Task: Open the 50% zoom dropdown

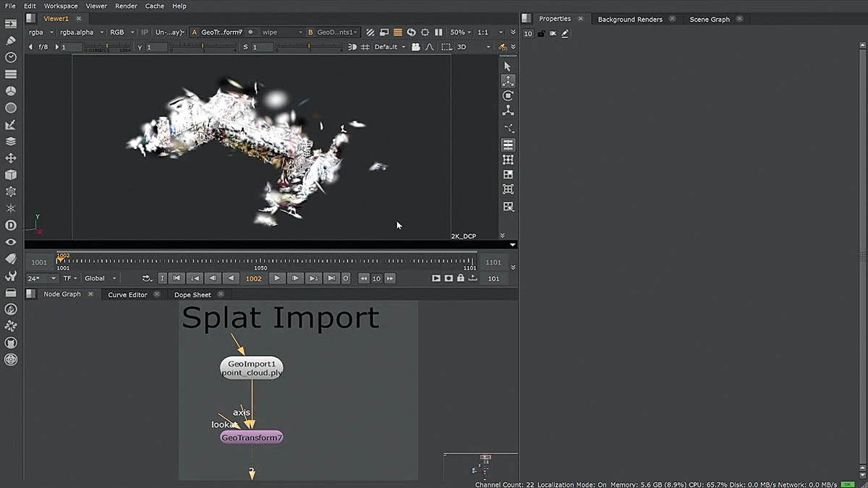Action: 461,33
